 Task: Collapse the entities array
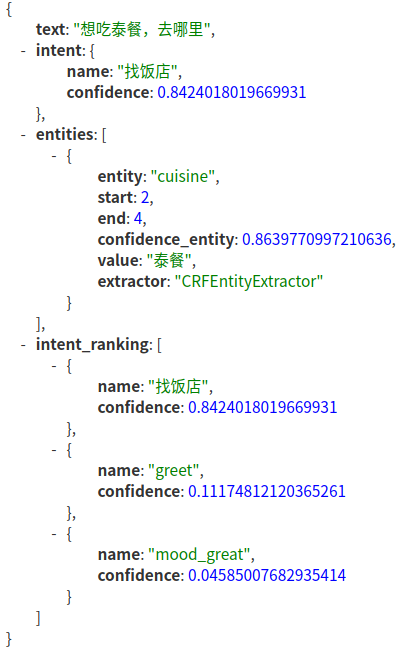coord(23,135)
